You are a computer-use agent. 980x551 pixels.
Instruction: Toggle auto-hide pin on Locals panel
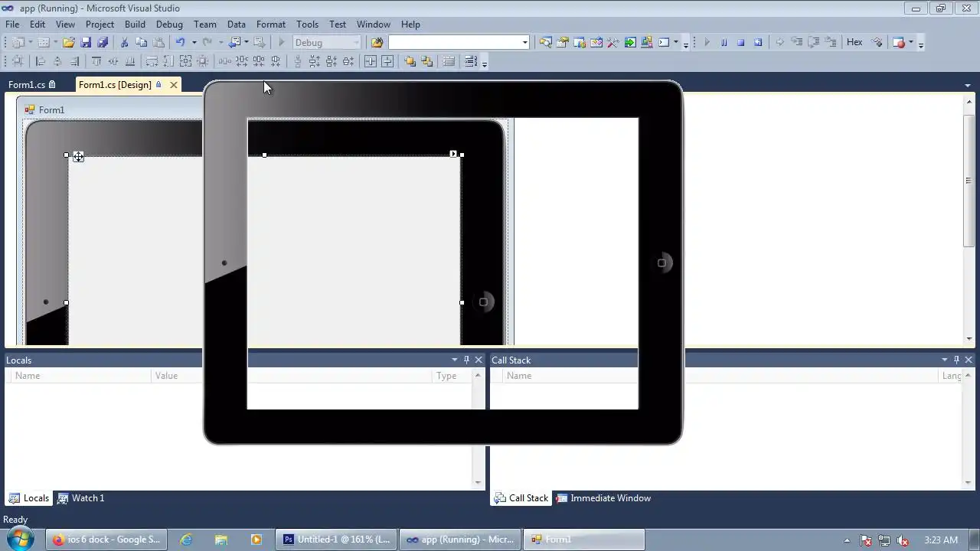466,360
